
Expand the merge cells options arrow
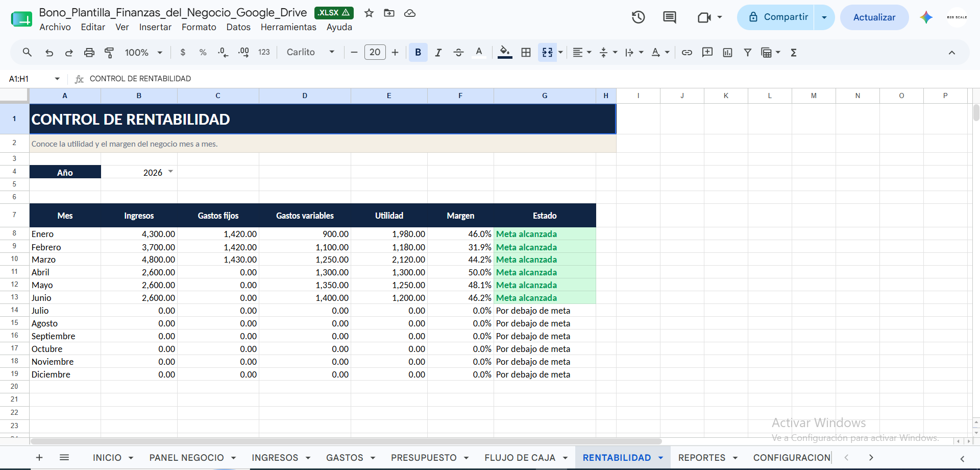[560, 52]
